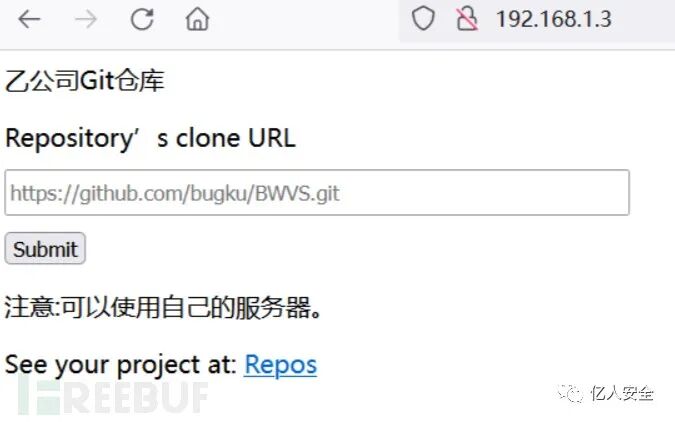Show the insecure connection padlock info
Image resolution: width=675 pixels, height=422 pixels.
click(x=467, y=19)
